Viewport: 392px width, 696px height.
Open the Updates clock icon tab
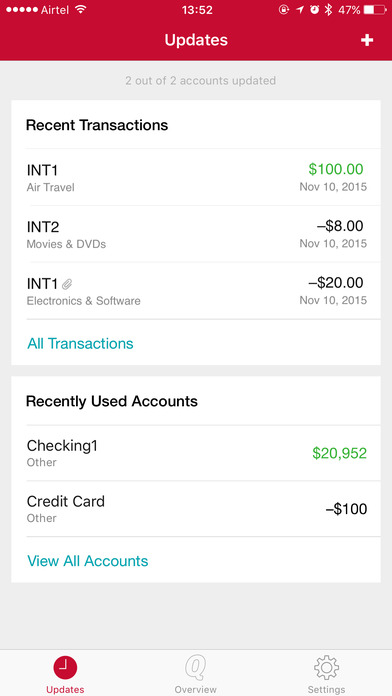tap(65, 668)
